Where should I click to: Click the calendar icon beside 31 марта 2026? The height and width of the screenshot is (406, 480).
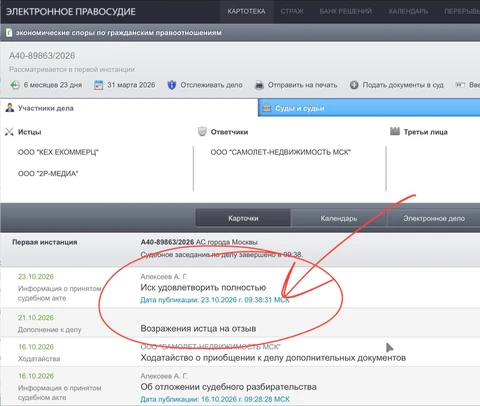(x=98, y=85)
